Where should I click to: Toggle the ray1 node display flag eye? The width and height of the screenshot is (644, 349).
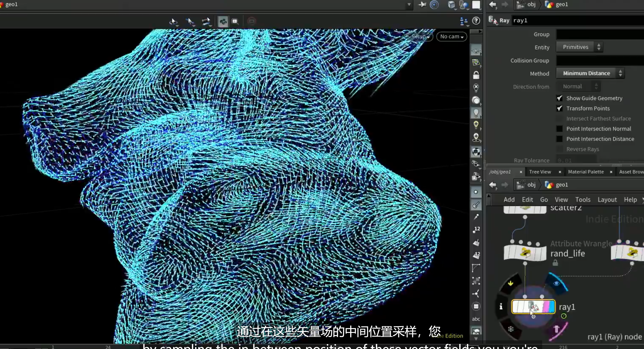(556, 283)
